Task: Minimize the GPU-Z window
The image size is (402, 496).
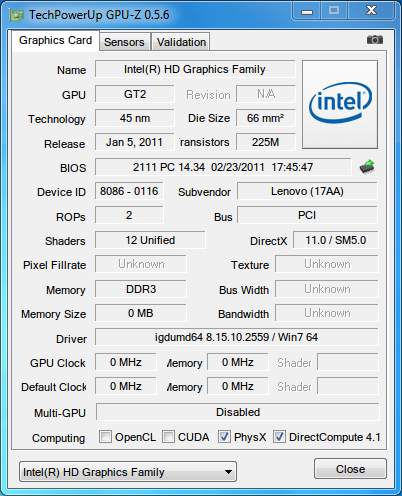Action: coord(307,11)
